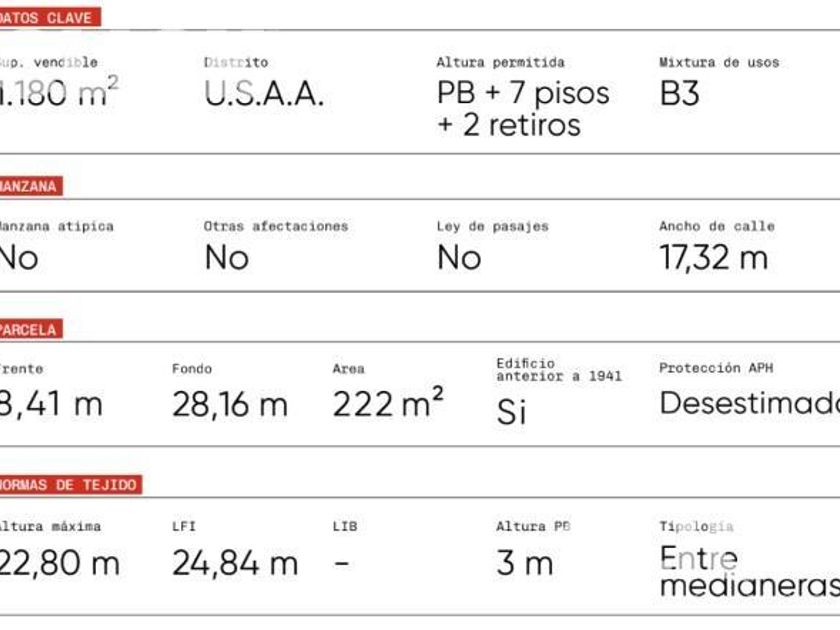Select the Fondo 28,16 m value
This screenshot has width=840, height=630.
point(230,404)
